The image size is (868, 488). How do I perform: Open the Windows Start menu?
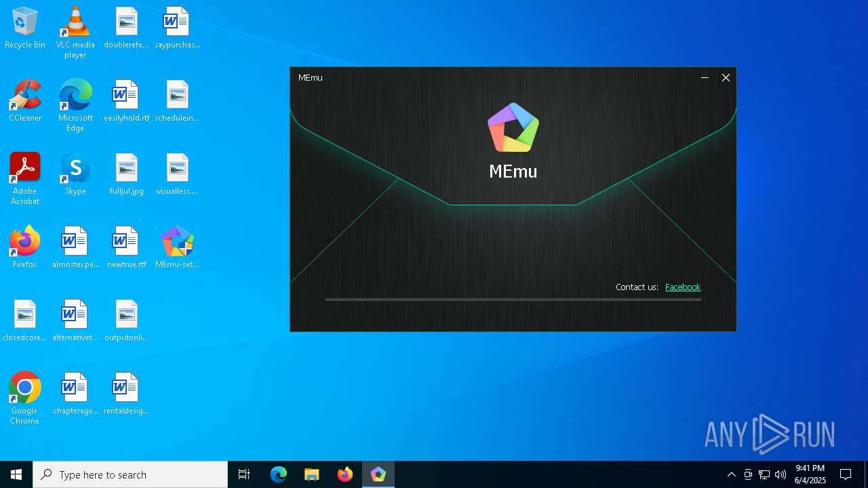point(16,474)
